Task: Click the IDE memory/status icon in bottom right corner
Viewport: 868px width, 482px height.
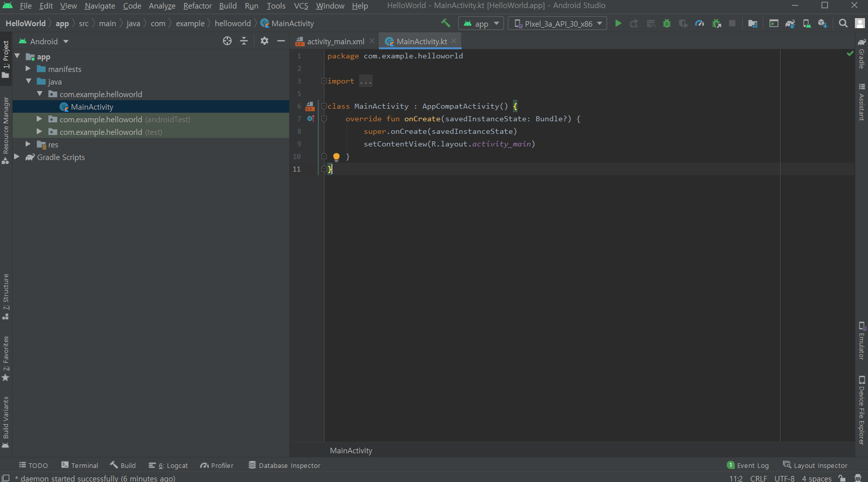Action: point(858,478)
